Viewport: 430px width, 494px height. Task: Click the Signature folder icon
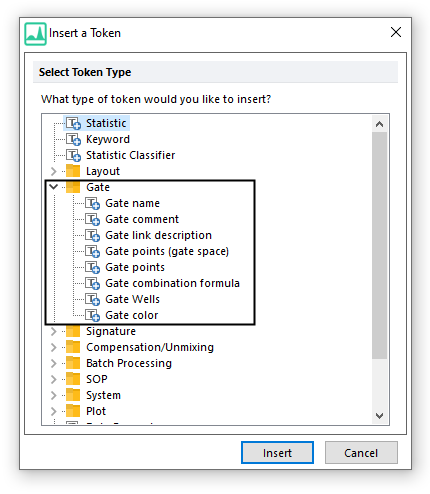pos(73,331)
